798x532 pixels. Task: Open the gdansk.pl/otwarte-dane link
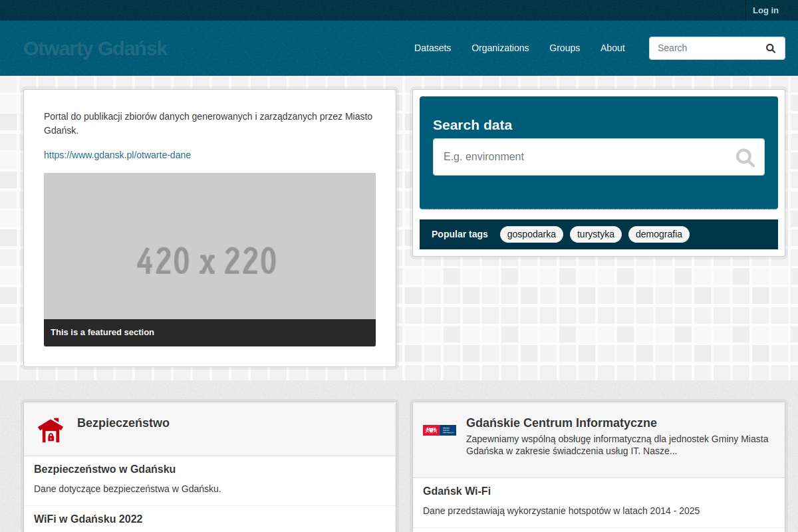tap(117, 155)
